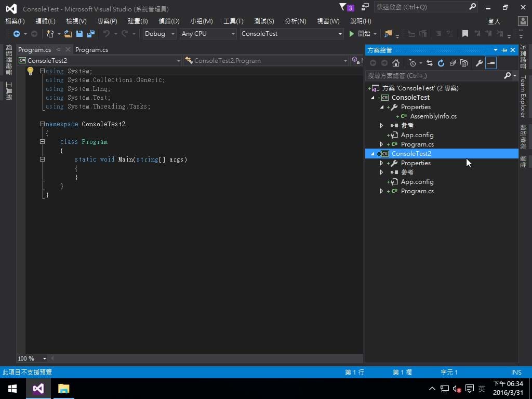Click the pending changes filter clock icon
Screen dimensions: 532x399
(412, 63)
